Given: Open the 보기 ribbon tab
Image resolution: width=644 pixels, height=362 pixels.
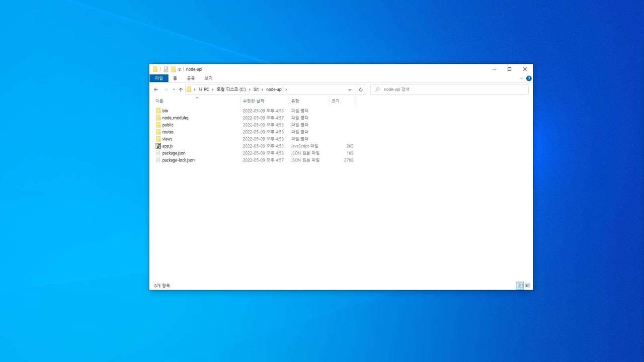Looking at the screenshot, I should tap(208, 78).
